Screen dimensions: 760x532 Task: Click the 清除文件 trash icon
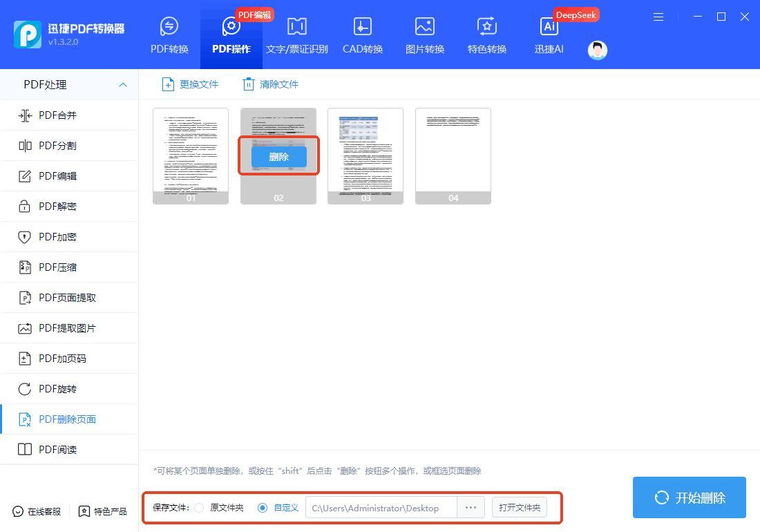pos(248,84)
